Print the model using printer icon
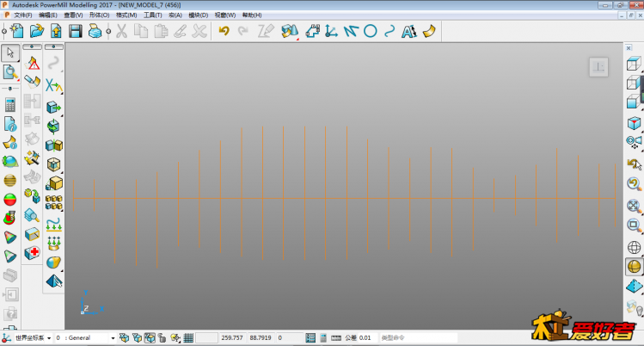 point(95,31)
